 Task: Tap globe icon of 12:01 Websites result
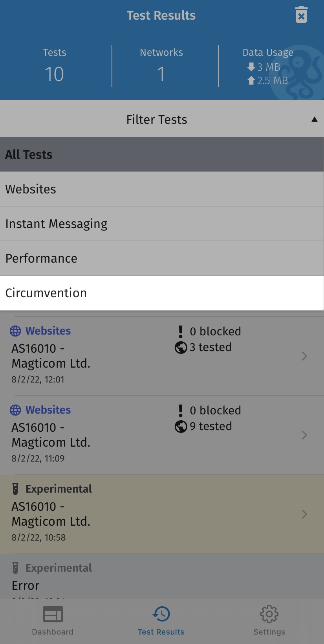[x=15, y=331]
